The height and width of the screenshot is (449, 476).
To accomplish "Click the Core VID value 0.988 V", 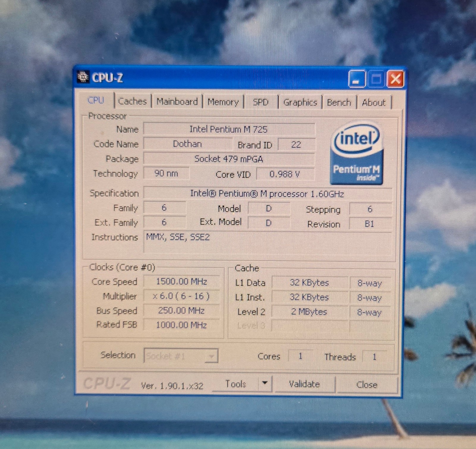I will click(x=285, y=174).
